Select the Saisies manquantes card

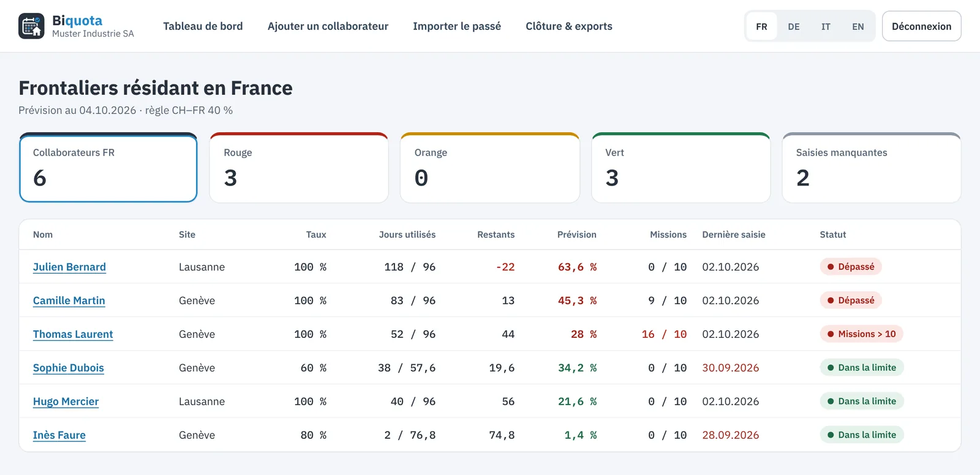point(872,168)
